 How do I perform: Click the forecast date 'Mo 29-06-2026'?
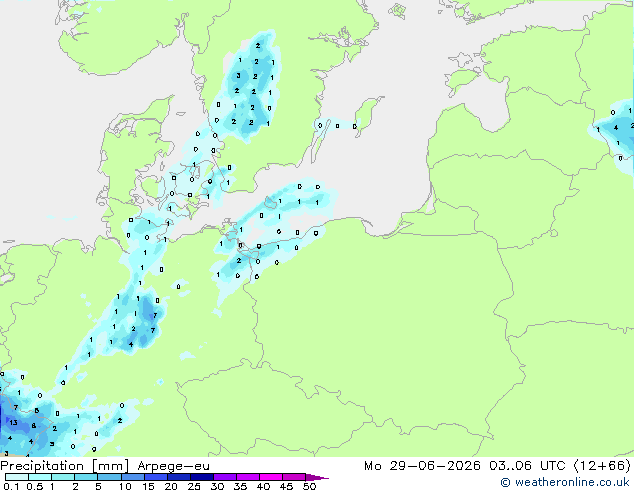422,466
